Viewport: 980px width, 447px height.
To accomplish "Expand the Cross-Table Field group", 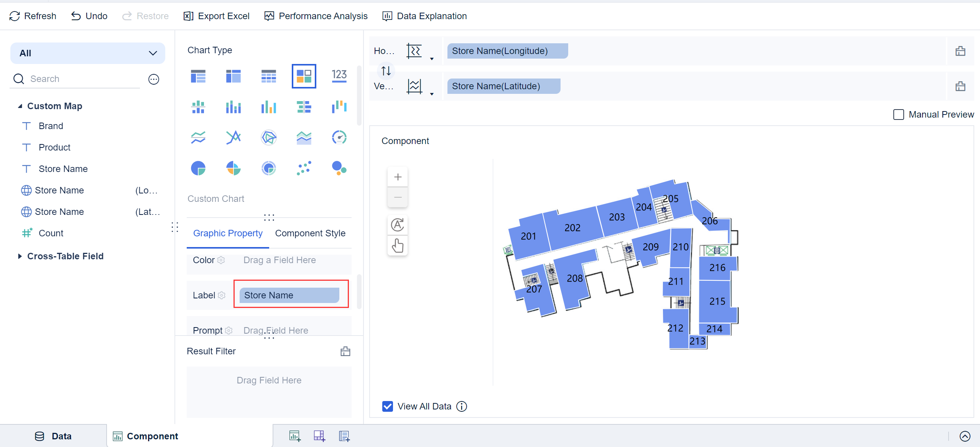I will coord(20,256).
